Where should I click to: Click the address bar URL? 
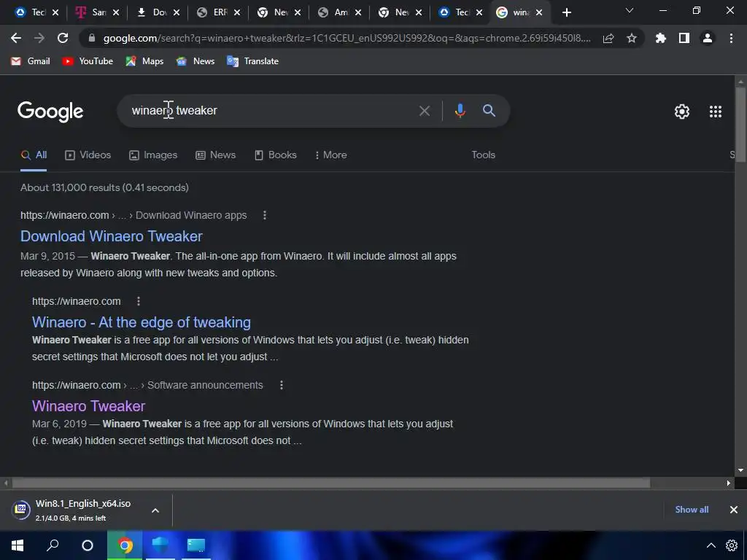point(347,38)
